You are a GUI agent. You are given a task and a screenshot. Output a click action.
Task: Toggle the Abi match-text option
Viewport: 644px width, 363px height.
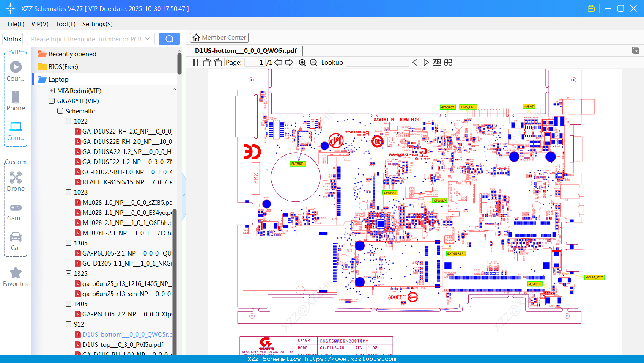point(437,63)
